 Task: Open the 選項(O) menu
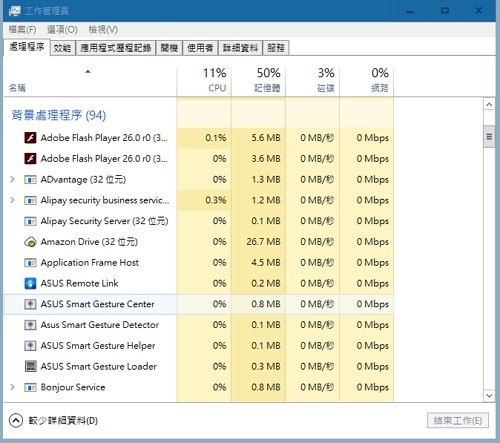point(62,30)
